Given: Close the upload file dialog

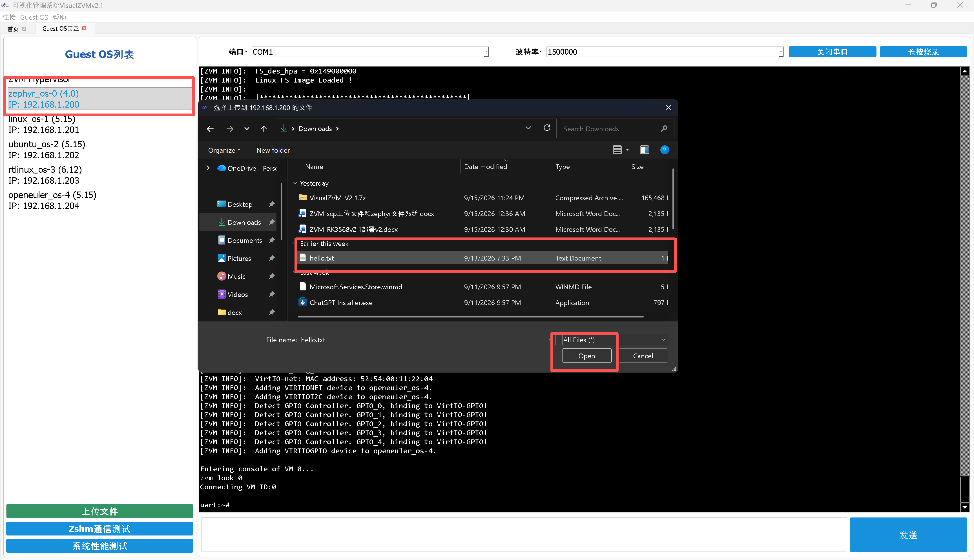Looking at the screenshot, I should pos(668,108).
